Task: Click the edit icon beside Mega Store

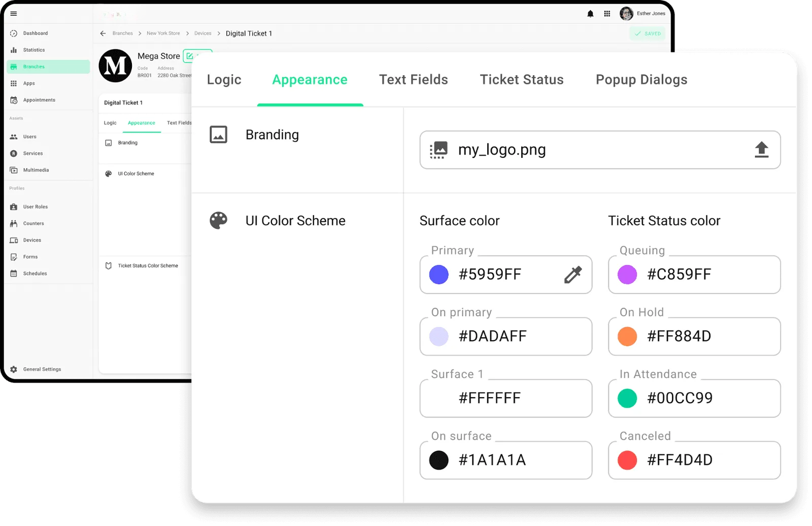Action: click(189, 56)
